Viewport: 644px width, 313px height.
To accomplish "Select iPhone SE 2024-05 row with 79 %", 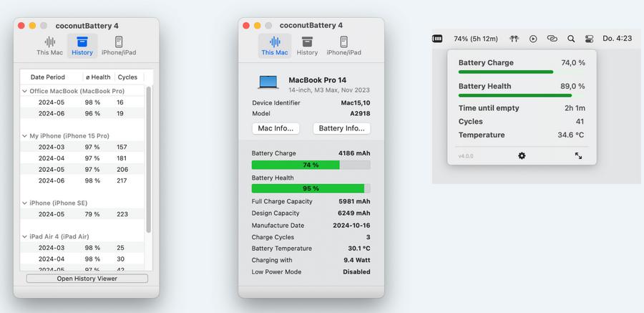I will click(x=82, y=214).
